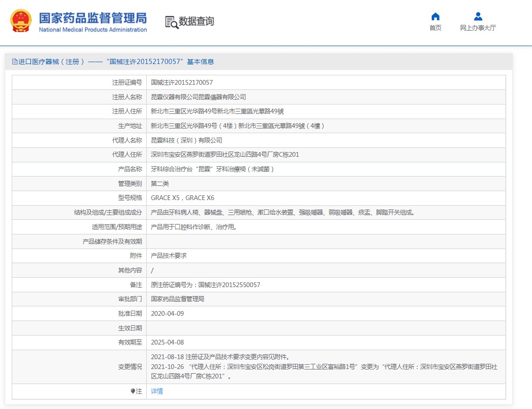Click the 国家药品监督管理局 title text
The image size is (532, 409).
[x=93, y=18]
